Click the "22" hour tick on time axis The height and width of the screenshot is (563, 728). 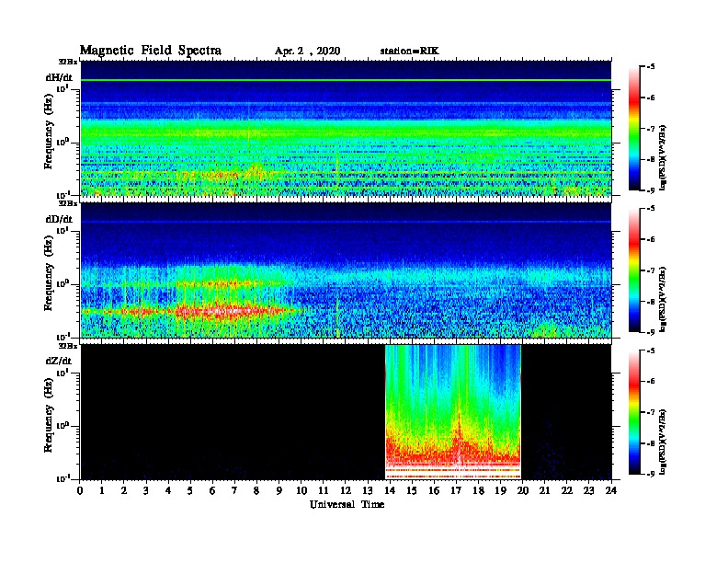567,491
